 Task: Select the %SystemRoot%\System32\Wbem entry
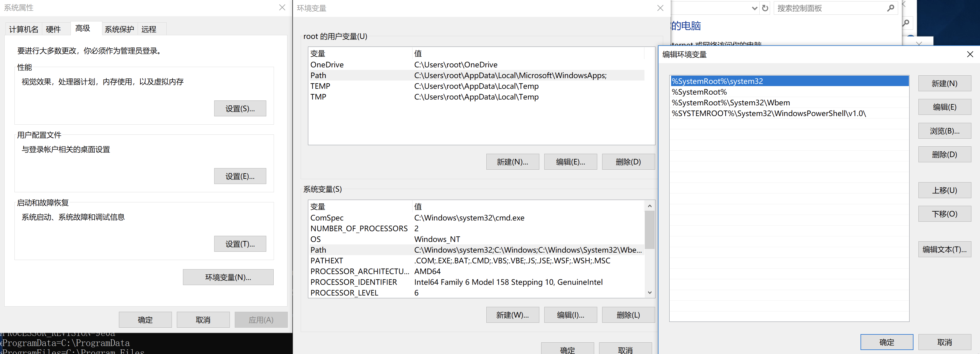point(731,103)
